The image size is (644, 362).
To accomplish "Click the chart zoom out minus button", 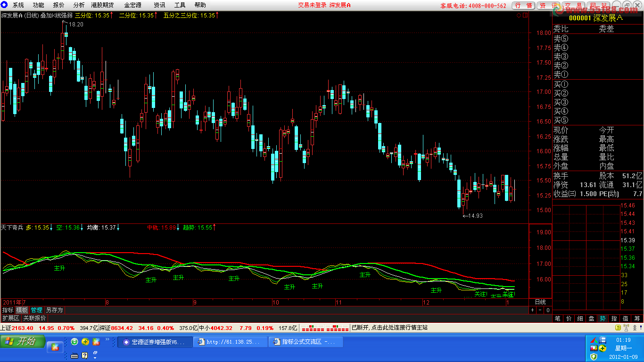I will click(x=540, y=310).
